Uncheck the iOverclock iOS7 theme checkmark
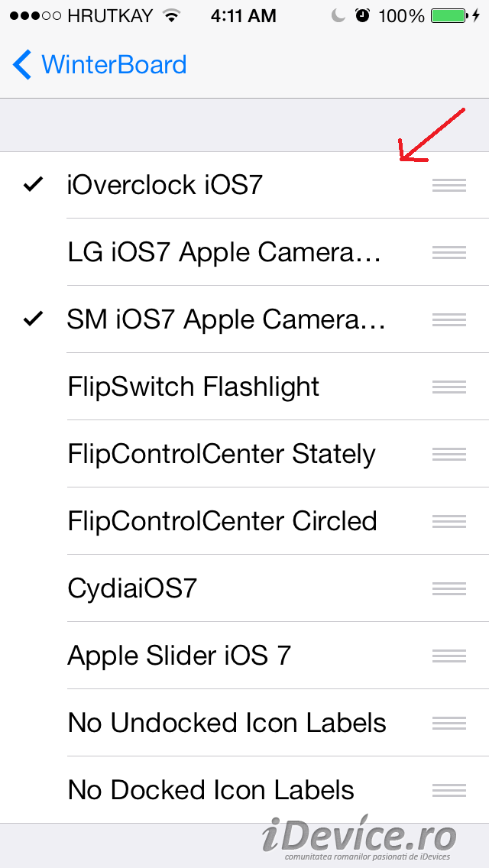Viewport: 489px width, 868px height. click(33, 185)
